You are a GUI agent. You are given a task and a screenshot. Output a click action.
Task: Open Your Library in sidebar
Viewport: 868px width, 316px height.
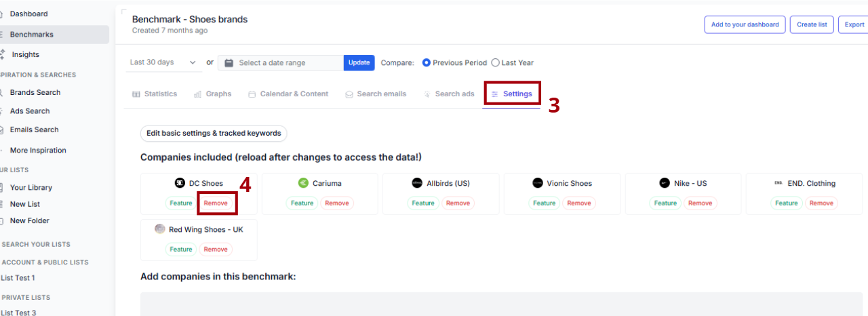(x=31, y=187)
